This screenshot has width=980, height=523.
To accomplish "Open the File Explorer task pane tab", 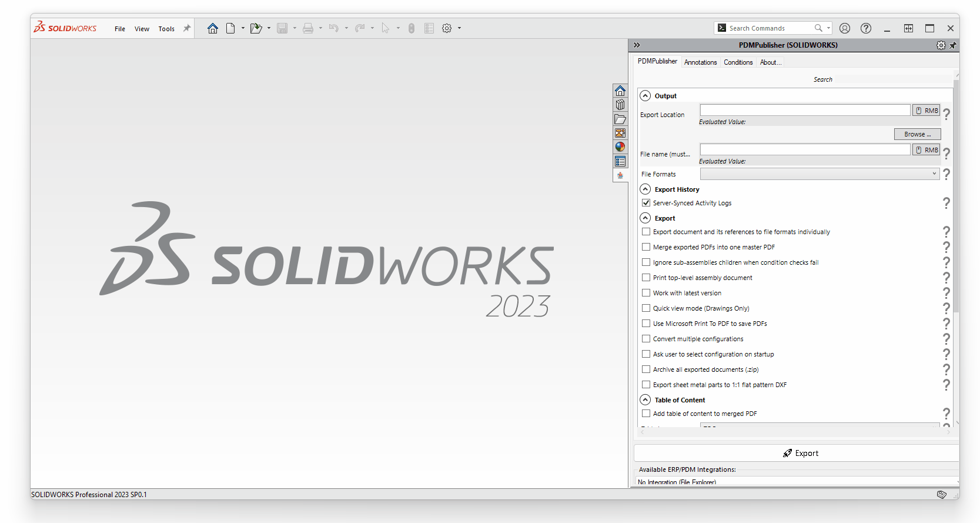I will point(620,119).
